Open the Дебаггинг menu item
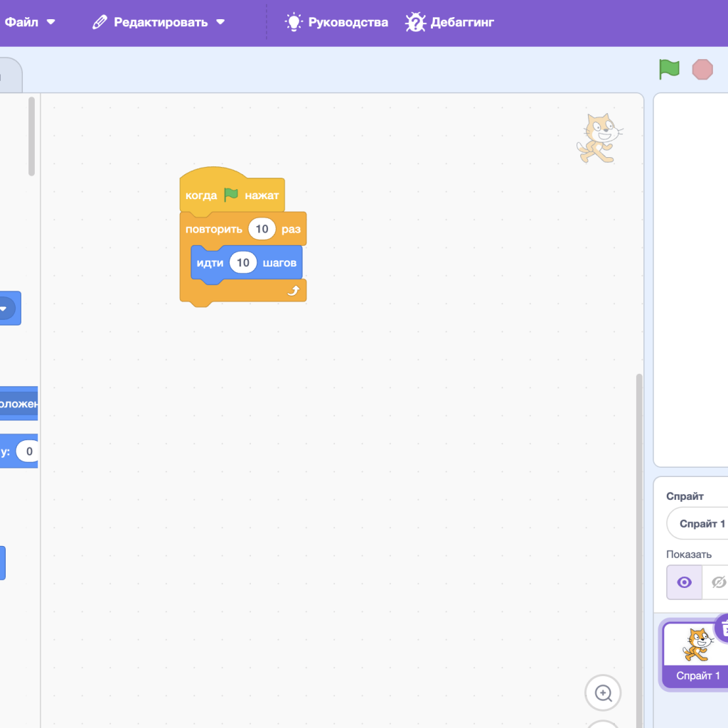This screenshot has height=728, width=728. 461,22
